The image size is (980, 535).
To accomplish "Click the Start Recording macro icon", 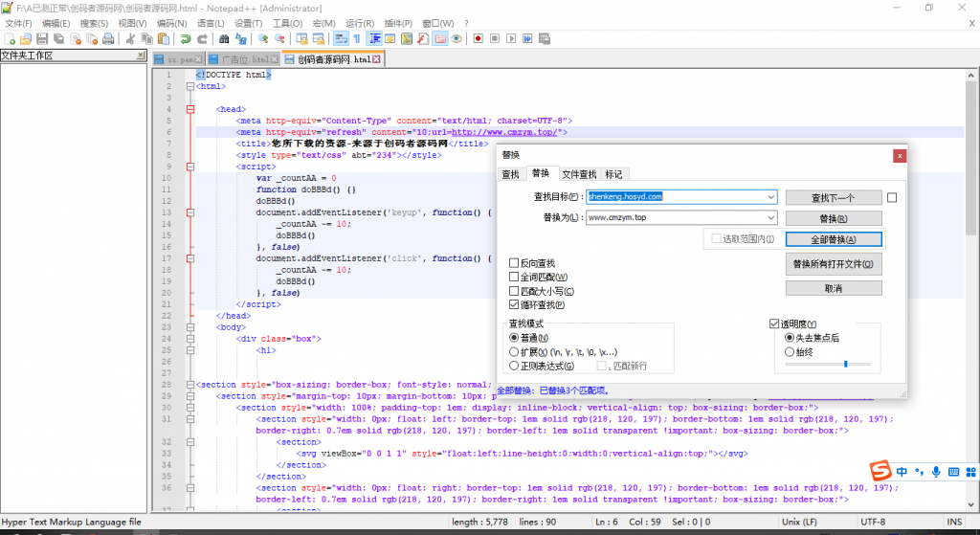I will [478, 39].
